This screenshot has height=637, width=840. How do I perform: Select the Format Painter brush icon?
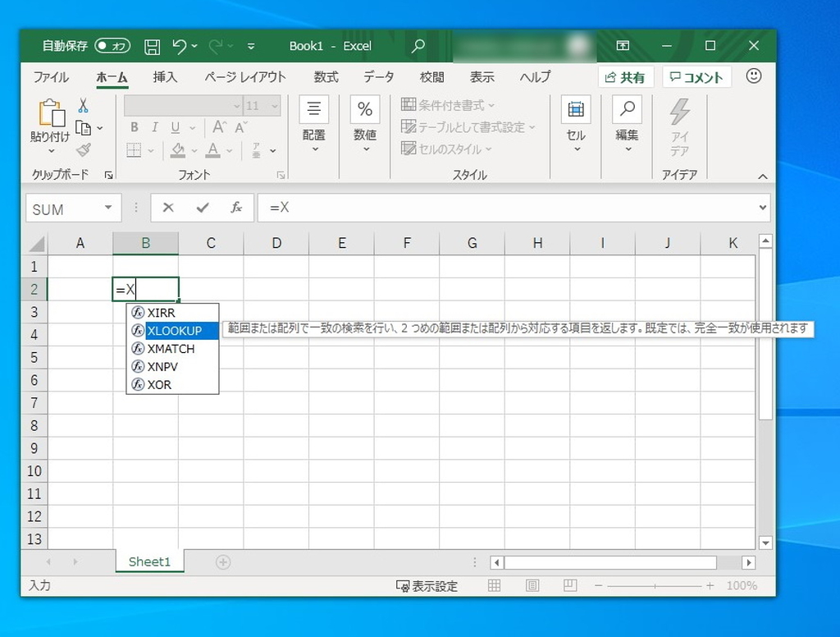tap(84, 149)
